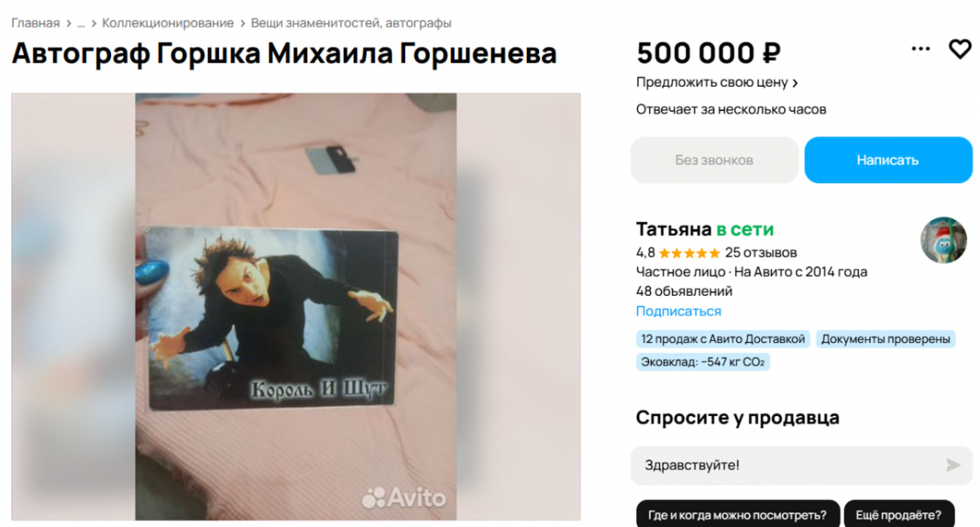Open the seller's 25 отзывов reviews
980x527 pixels.
click(x=761, y=252)
